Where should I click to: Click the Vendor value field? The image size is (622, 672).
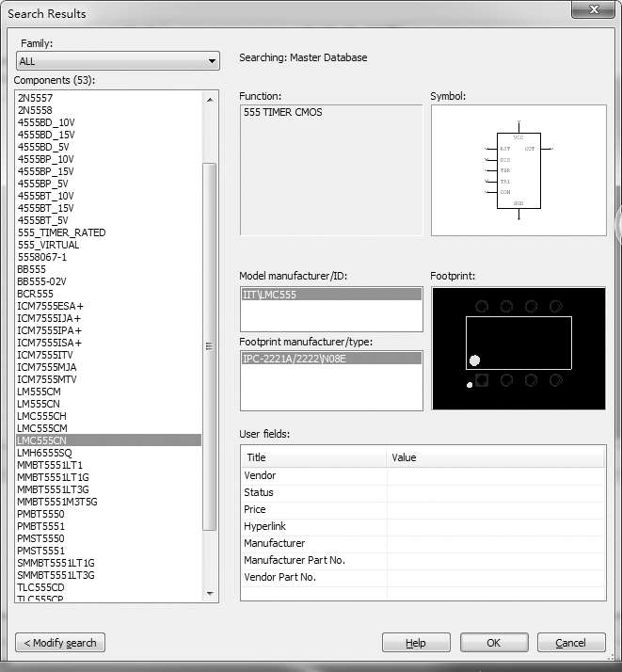(x=495, y=475)
